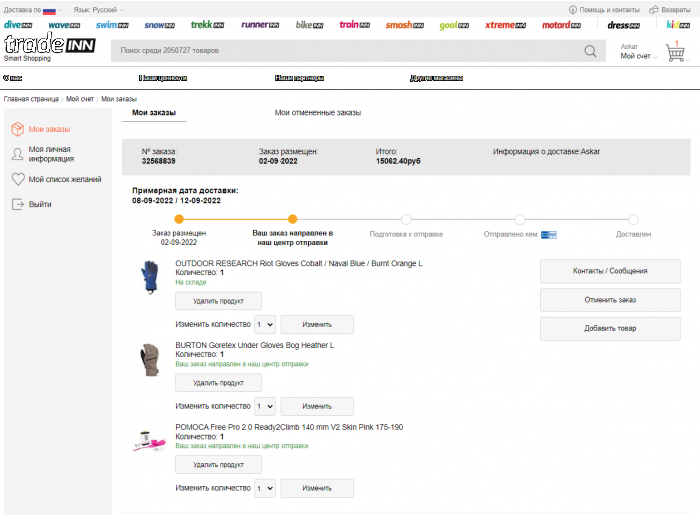
Task: Click the wishlist heart icon
Action: click(x=18, y=179)
